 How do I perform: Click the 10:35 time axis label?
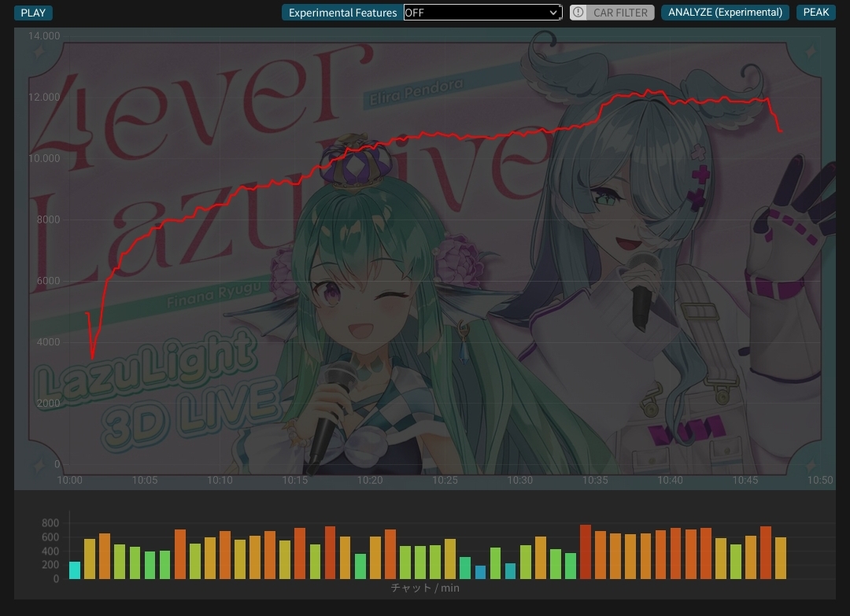pyautogui.click(x=595, y=480)
